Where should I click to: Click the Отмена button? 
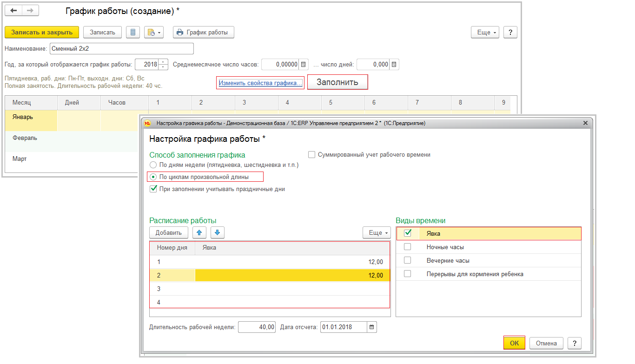(546, 343)
